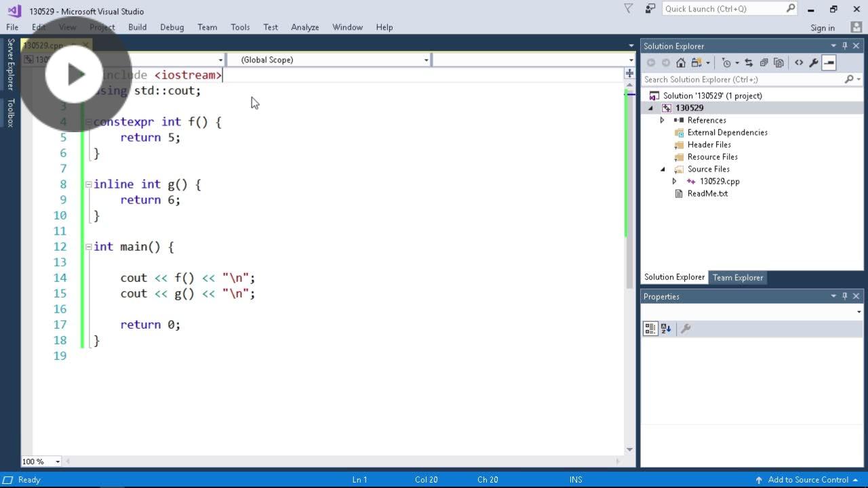Open the Debug menu

tap(172, 27)
